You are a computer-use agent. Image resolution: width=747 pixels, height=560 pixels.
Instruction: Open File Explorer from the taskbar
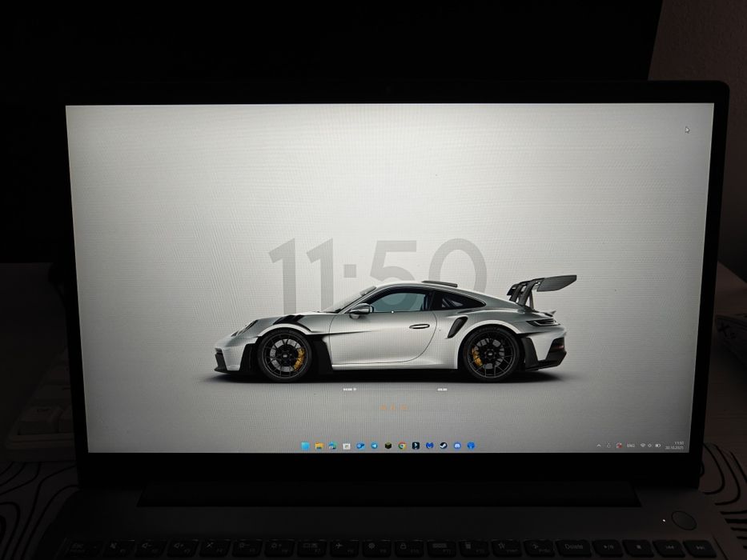coord(319,446)
